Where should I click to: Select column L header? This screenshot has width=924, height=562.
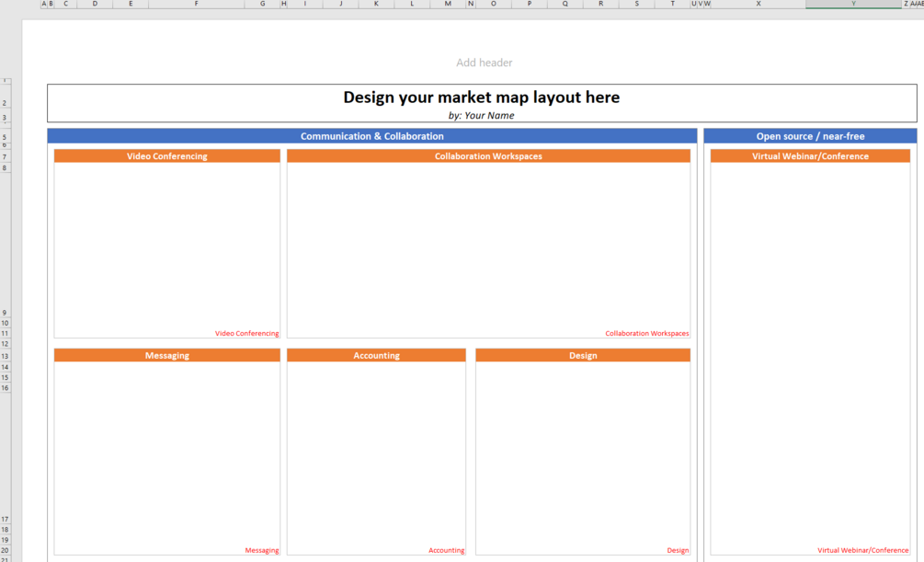point(412,4)
